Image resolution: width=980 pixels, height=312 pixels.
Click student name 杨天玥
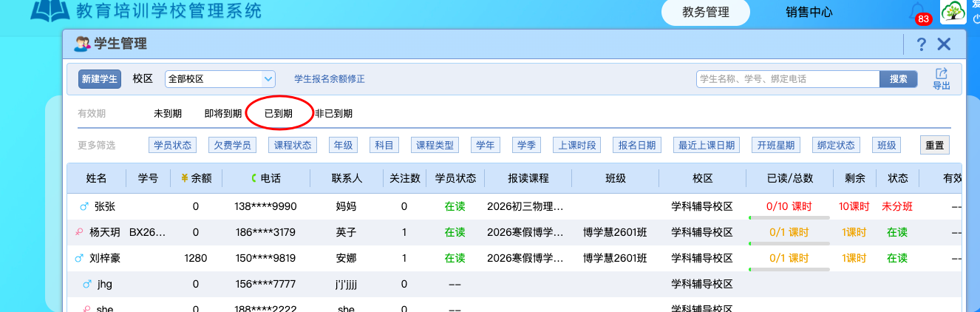coord(104,232)
